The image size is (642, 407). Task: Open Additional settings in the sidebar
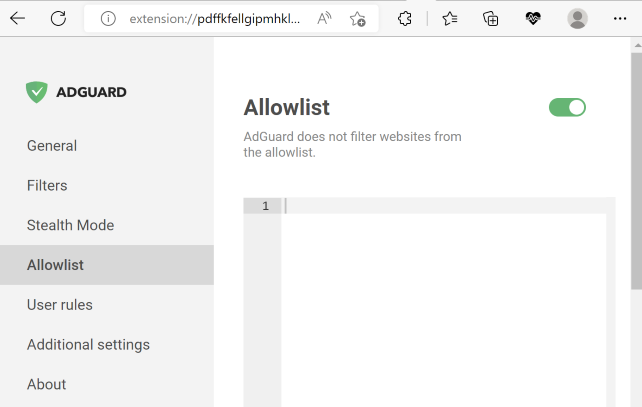click(107, 344)
